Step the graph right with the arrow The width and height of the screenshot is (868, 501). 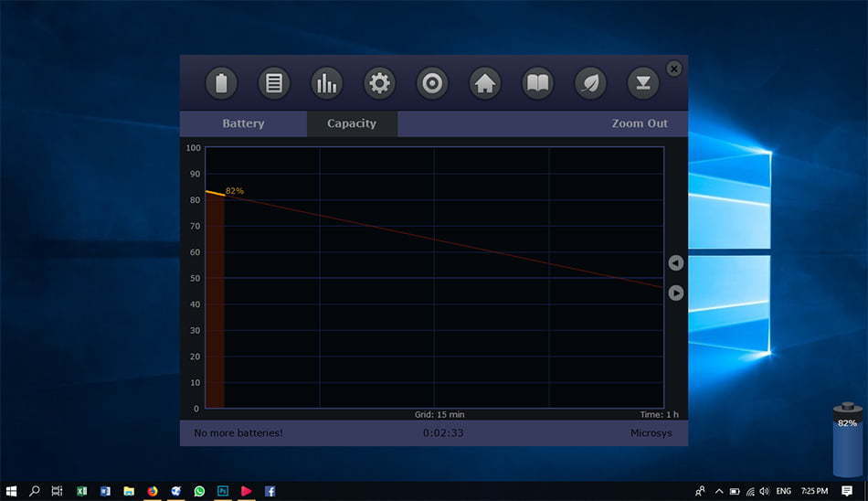pyautogui.click(x=675, y=293)
